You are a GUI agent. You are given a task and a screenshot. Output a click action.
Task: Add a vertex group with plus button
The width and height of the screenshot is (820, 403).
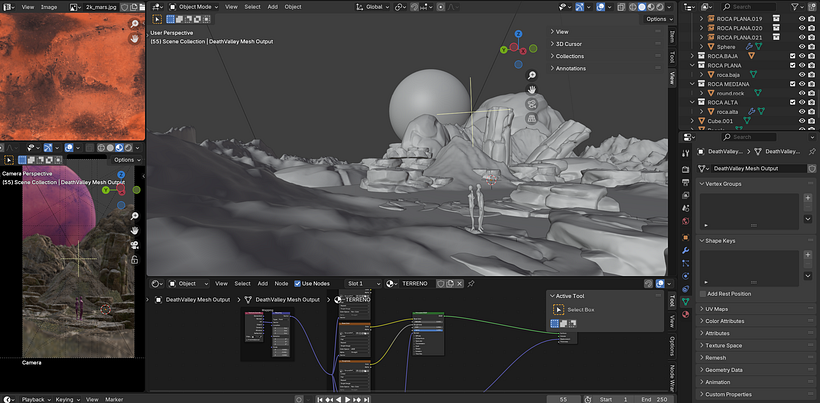807,198
